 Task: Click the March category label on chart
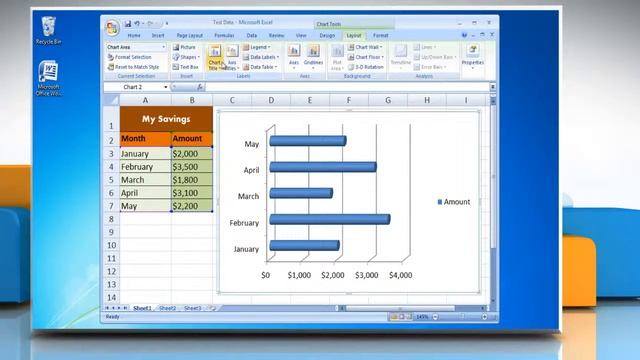point(248,196)
